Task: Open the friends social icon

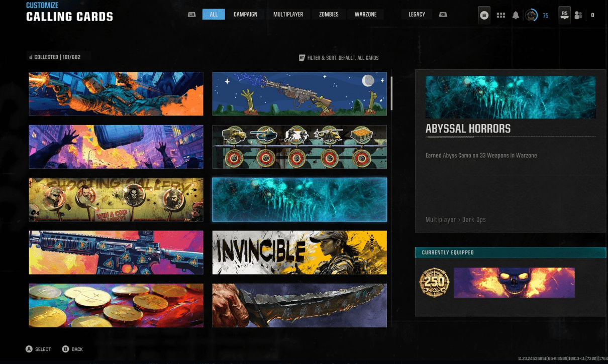Action: (578, 15)
